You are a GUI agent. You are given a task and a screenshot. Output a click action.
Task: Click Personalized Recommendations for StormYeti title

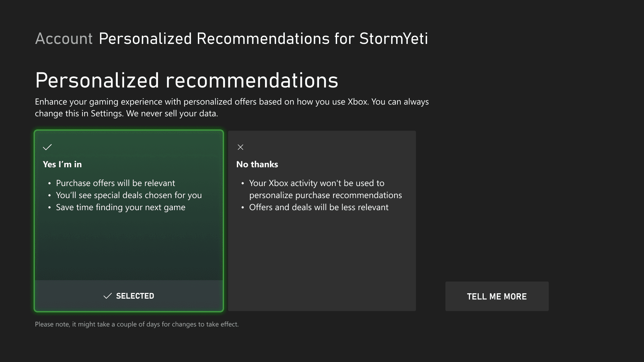263,39
